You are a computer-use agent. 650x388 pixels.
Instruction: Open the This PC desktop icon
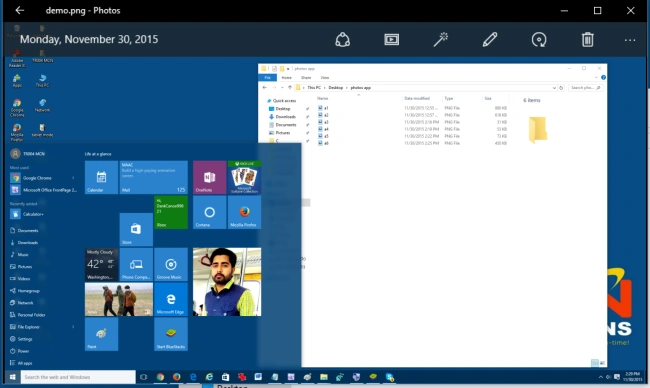42,80
